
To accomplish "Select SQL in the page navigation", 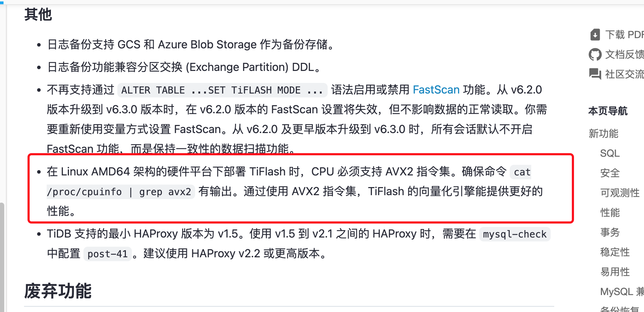I will click(x=610, y=153).
